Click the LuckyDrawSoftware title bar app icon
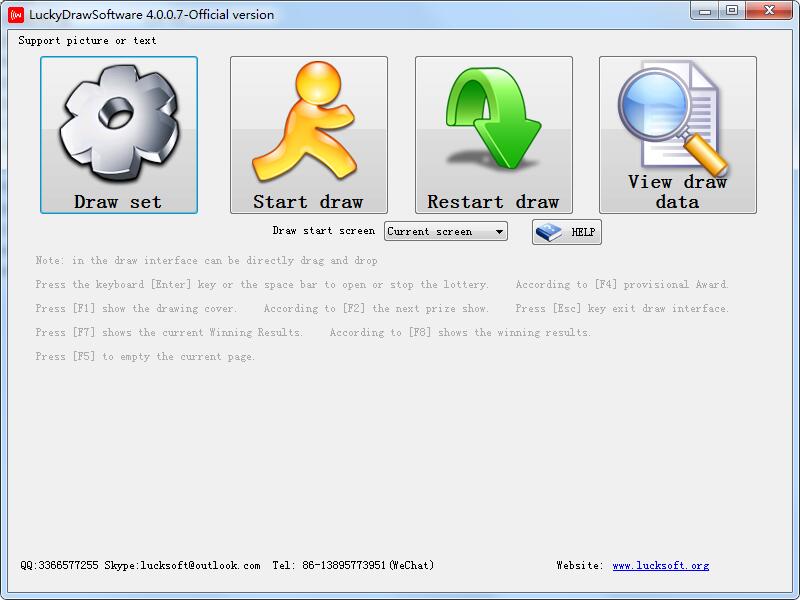The width and height of the screenshot is (800, 600). 16,14
